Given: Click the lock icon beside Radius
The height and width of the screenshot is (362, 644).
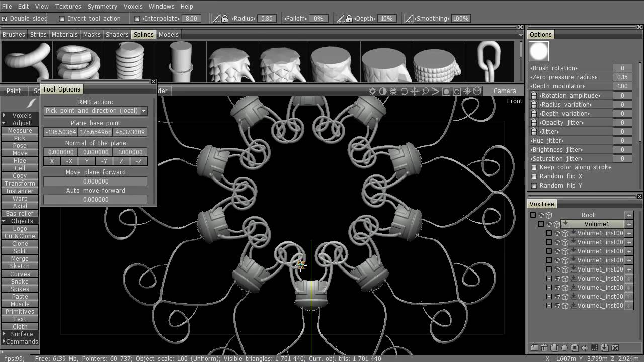Looking at the screenshot, I should [224, 18].
